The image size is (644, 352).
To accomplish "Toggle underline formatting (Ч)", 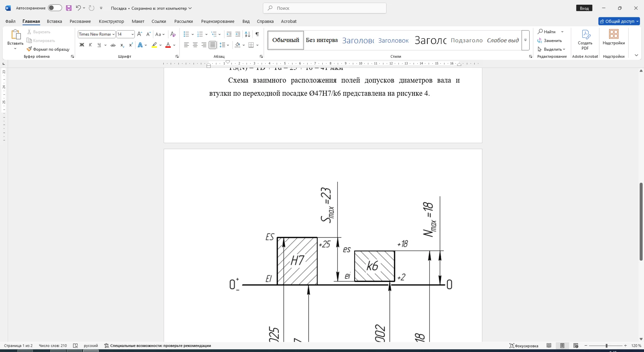I will point(99,45).
